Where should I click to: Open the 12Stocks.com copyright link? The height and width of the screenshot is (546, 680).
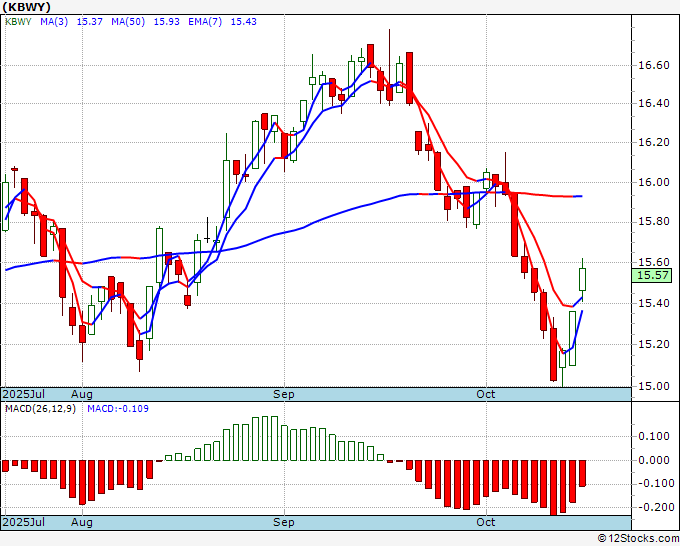coord(638,539)
